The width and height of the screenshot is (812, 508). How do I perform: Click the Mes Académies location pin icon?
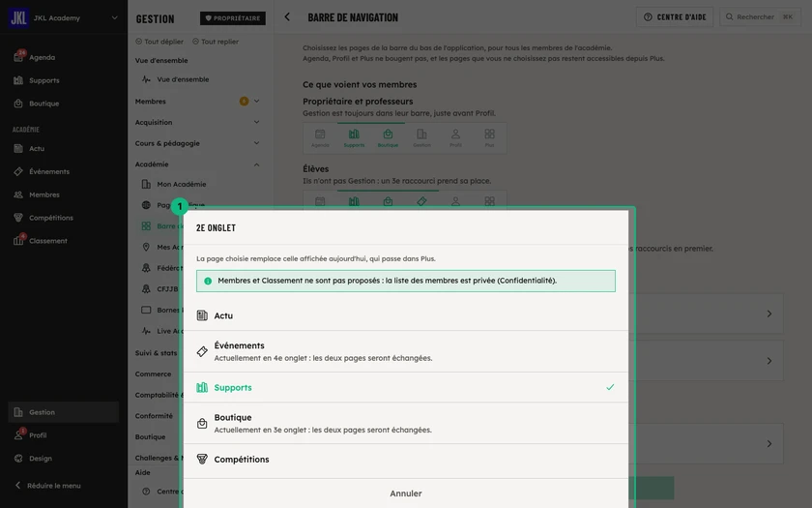pyautogui.click(x=146, y=248)
